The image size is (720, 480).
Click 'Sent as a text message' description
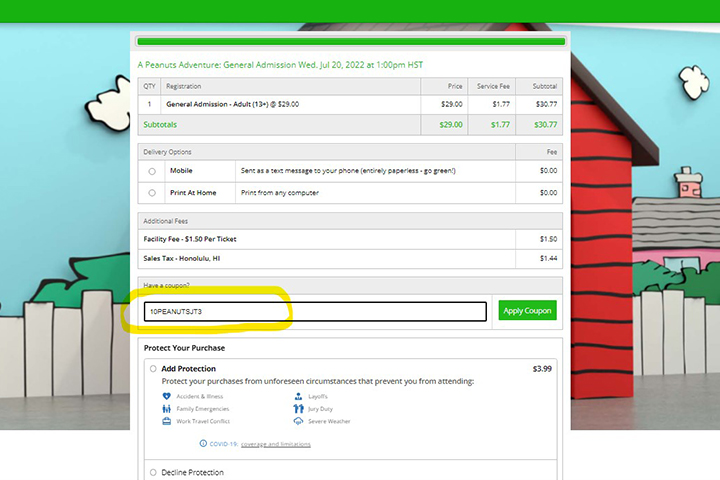tap(348, 171)
